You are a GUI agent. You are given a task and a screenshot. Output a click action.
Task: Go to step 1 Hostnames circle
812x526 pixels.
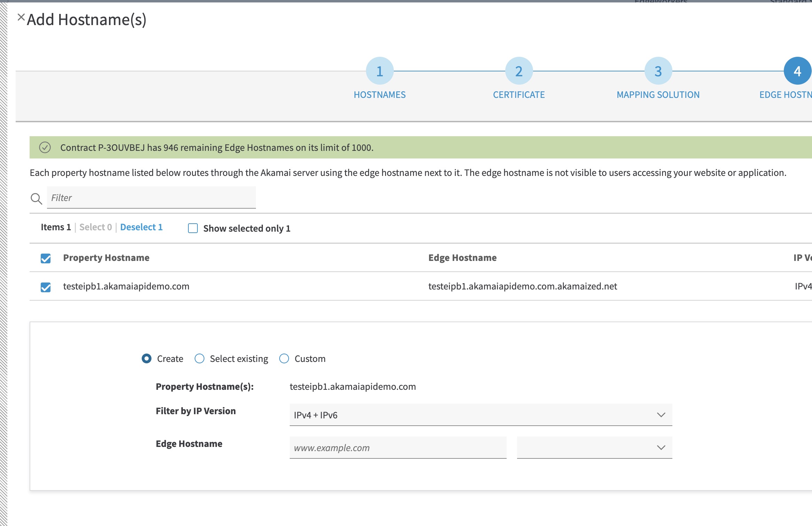[x=380, y=71]
